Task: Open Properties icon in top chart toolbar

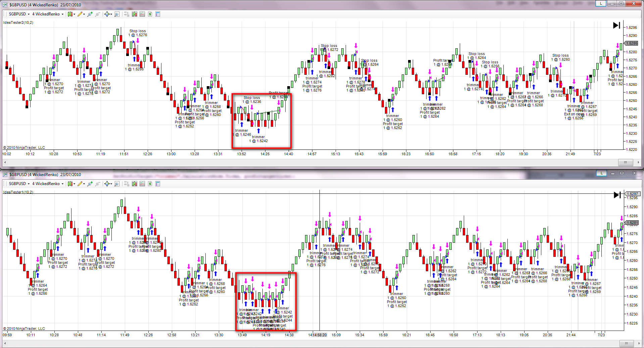Action: click(158, 14)
